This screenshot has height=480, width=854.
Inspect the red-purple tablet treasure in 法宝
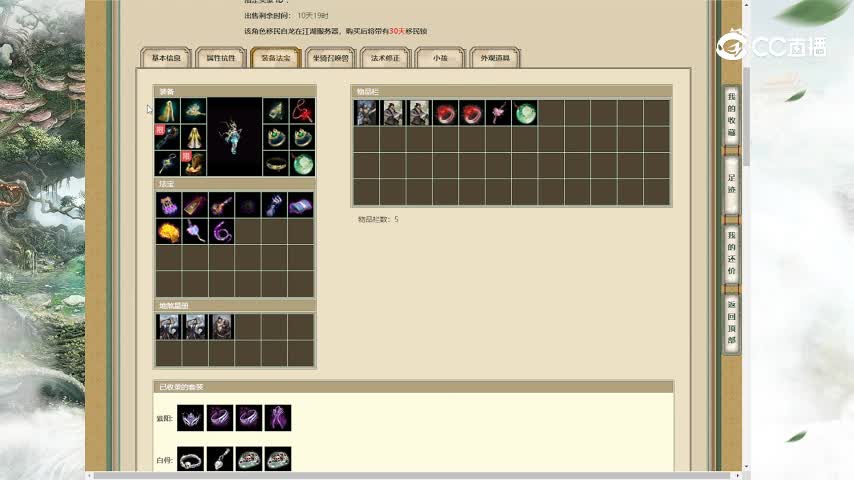(195, 205)
